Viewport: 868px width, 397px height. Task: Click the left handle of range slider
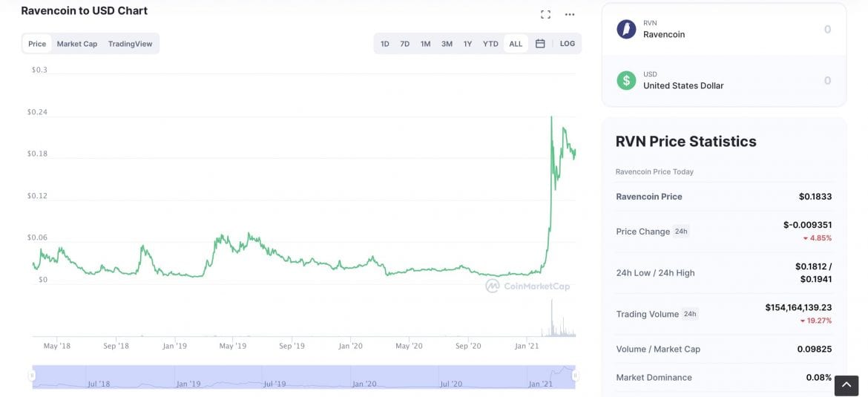(x=32, y=376)
